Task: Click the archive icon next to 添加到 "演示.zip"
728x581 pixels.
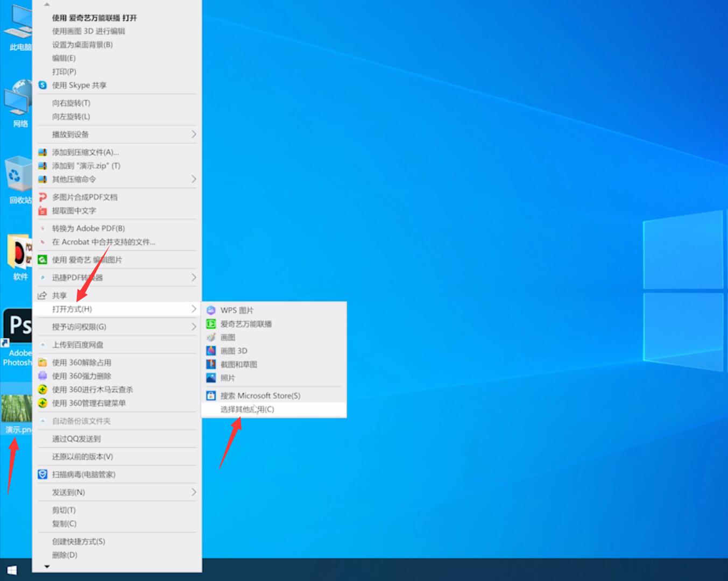Action: coord(43,166)
